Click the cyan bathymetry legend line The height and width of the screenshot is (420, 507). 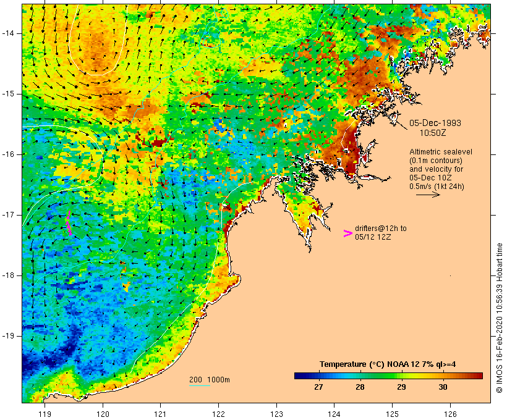[200, 385]
